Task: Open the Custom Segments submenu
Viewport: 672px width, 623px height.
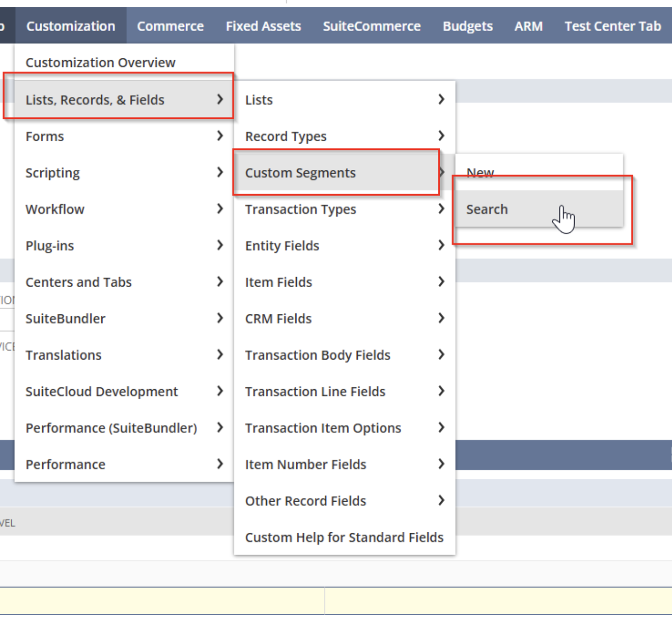Action: coord(301,173)
